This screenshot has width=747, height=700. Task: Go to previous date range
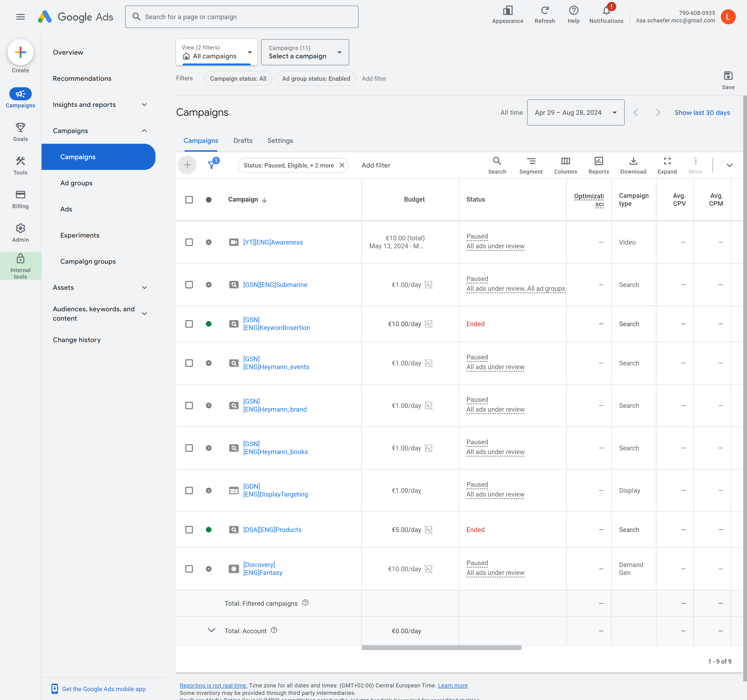click(635, 113)
